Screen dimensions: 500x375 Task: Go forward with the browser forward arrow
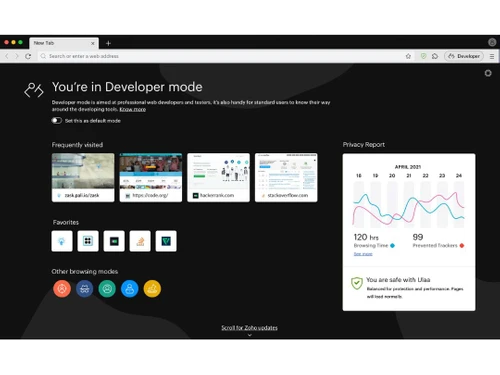[x=17, y=56]
